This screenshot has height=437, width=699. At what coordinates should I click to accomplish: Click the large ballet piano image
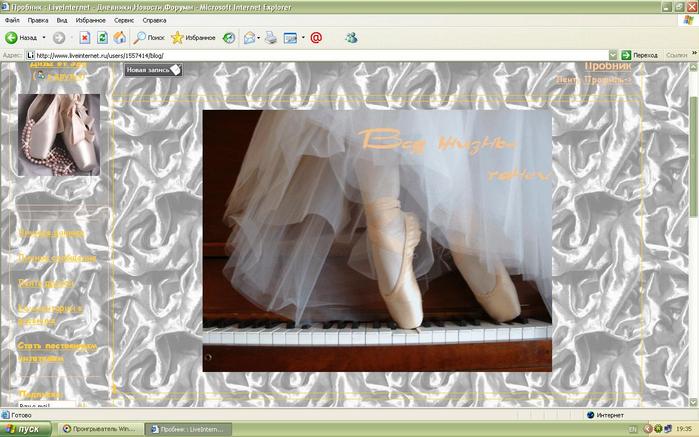point(377,241)
